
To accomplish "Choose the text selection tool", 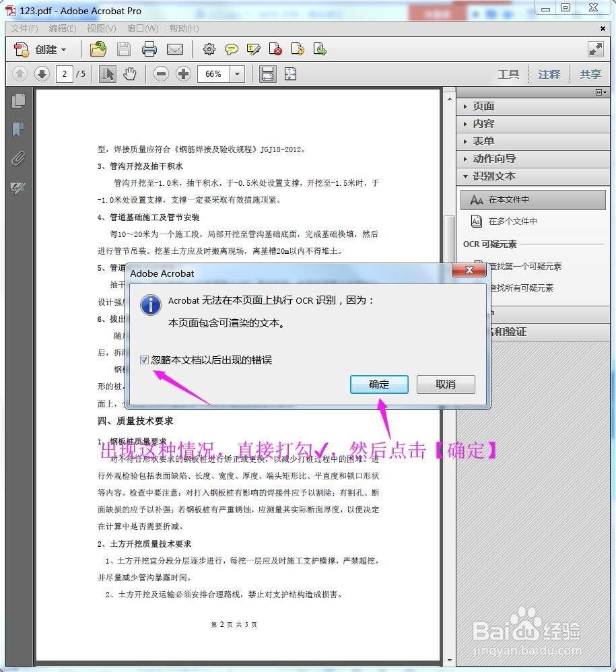I will (x=107, y=74).
